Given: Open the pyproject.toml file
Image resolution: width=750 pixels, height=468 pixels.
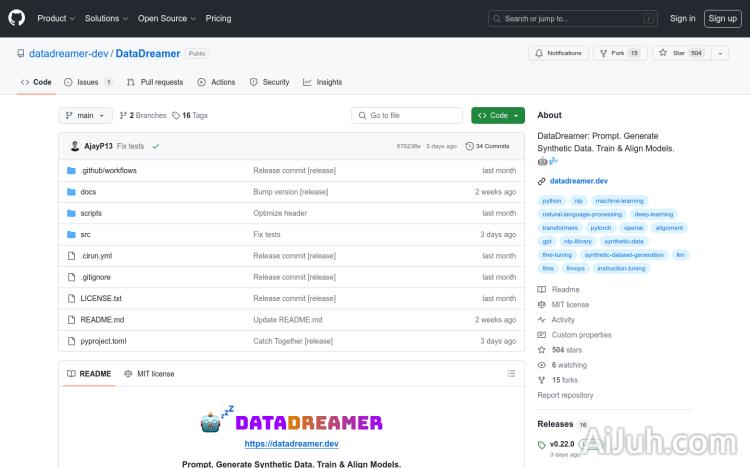Looking at the screenshot, I should coord(103,341).
